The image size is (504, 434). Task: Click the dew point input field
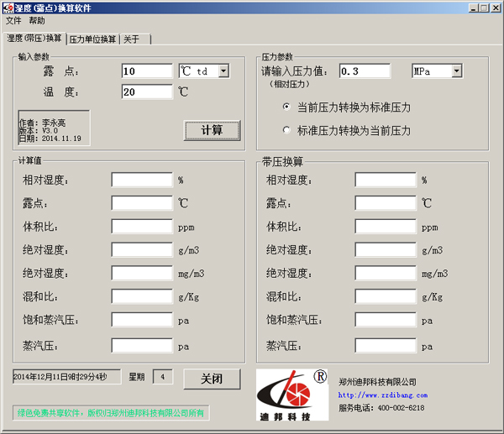tap(147, 71)
